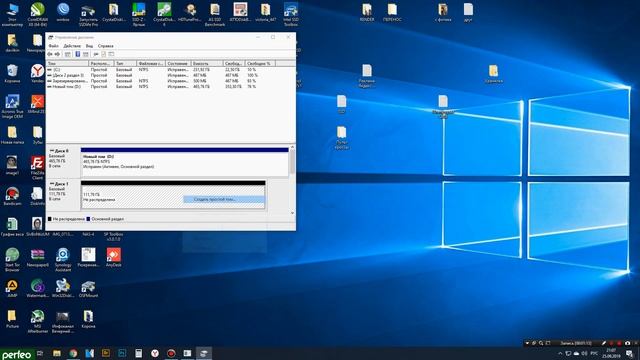Image resolution: width=640 pixels, height=360 pixels.
Task: Select the Acronis True Image OEM shortcut
Action: coord(12,107)
